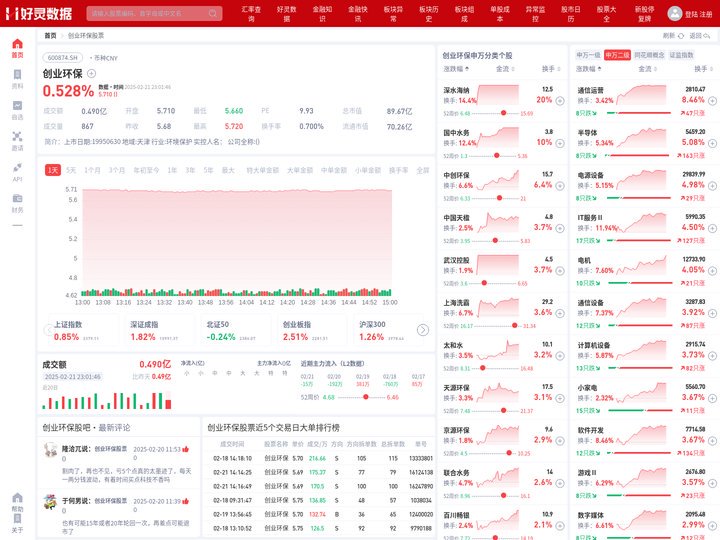Show next indices with right arrow
Screen dimensions: 720x540
pos(423,330)
